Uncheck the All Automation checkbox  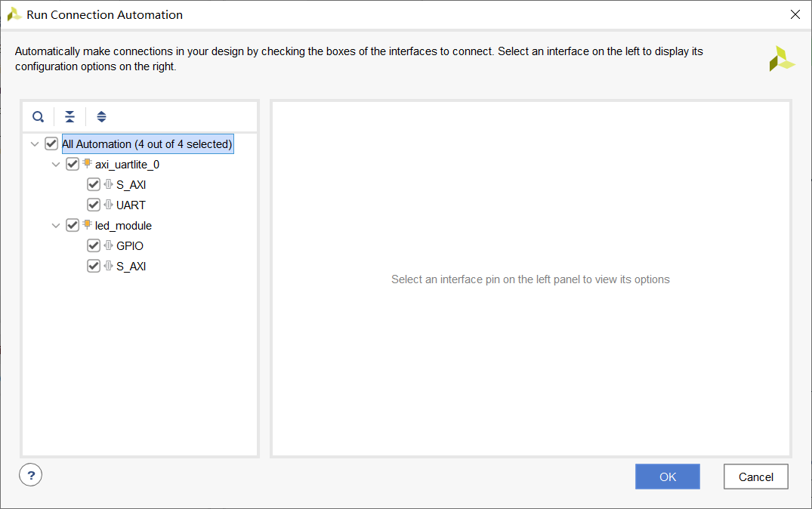pyautogui.click(x=51, y=143)
